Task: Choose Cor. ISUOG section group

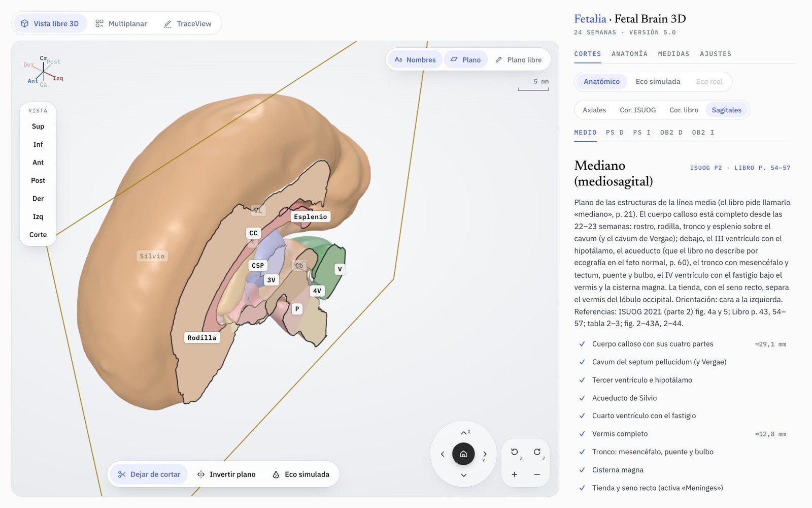Action: (x=637, y=110)
